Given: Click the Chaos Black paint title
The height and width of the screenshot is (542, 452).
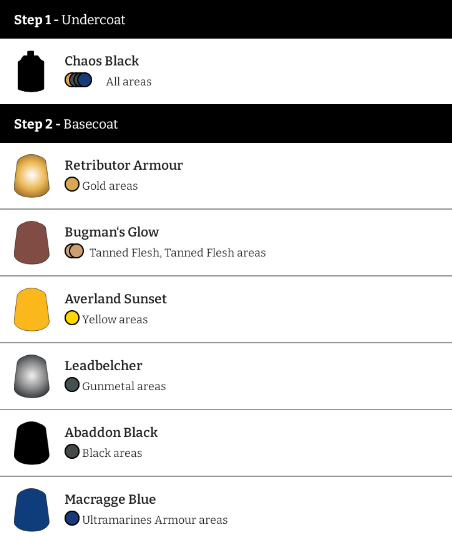Looking at the screenshot, I should click(x=102, y=61).
